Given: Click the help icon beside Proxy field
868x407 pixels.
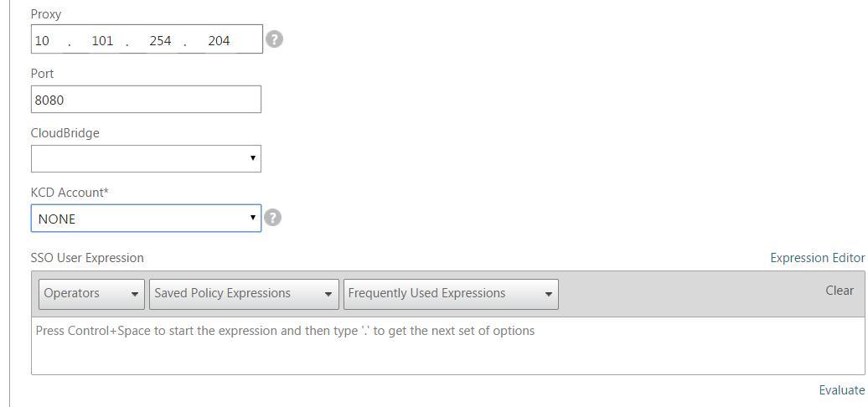Looking at the screenshot, I should pyautogui.click(x=274, y=39).
